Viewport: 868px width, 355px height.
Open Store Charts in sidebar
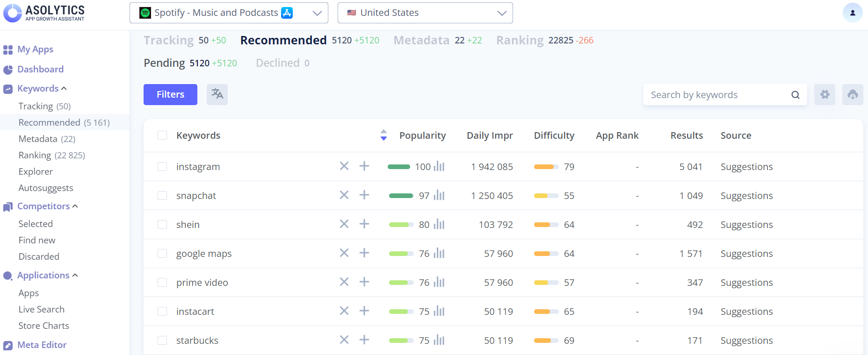pyautogui.click(x=44, y=326)
